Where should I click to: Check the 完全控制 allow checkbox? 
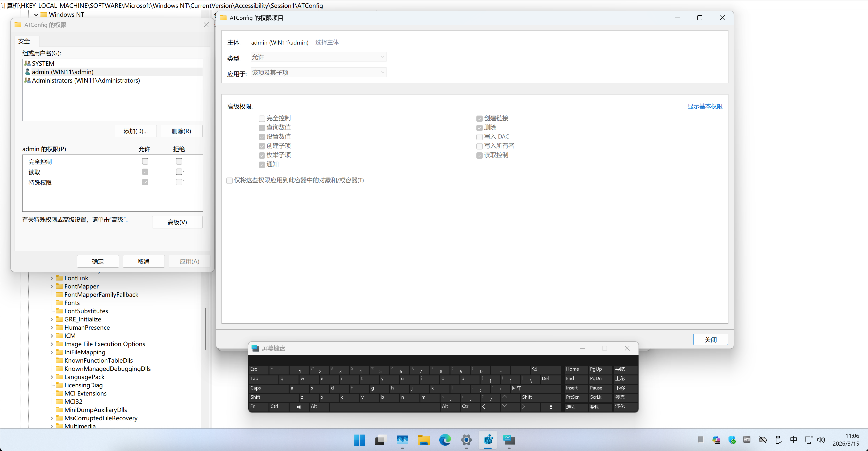(145, 161)
